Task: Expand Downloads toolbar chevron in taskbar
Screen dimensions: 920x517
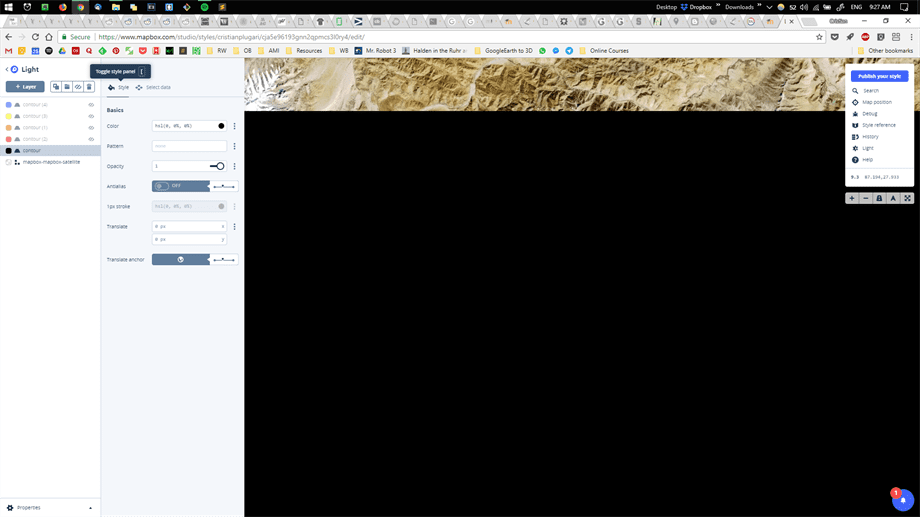Action: [759, 6]
